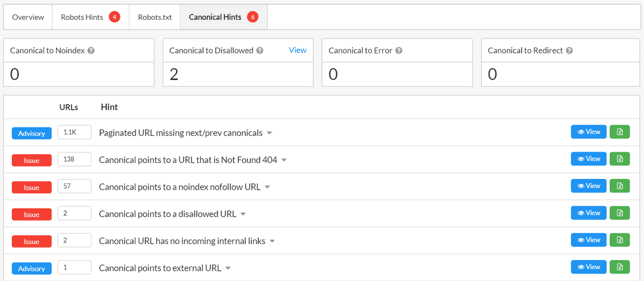This screenshot has width=644, height=281.
Task: View URLs for no incoming internal links
Action: click(x=588, y=240)
